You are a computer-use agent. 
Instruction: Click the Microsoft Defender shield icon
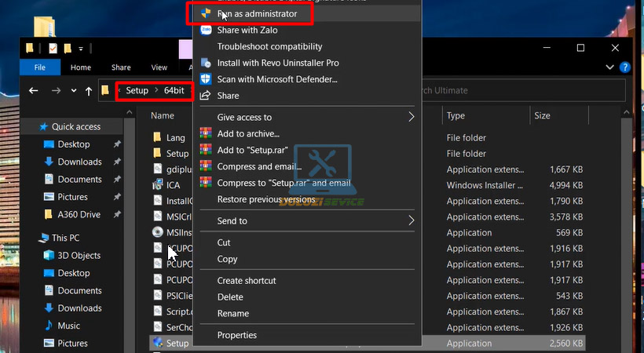(x=206, y=79)
